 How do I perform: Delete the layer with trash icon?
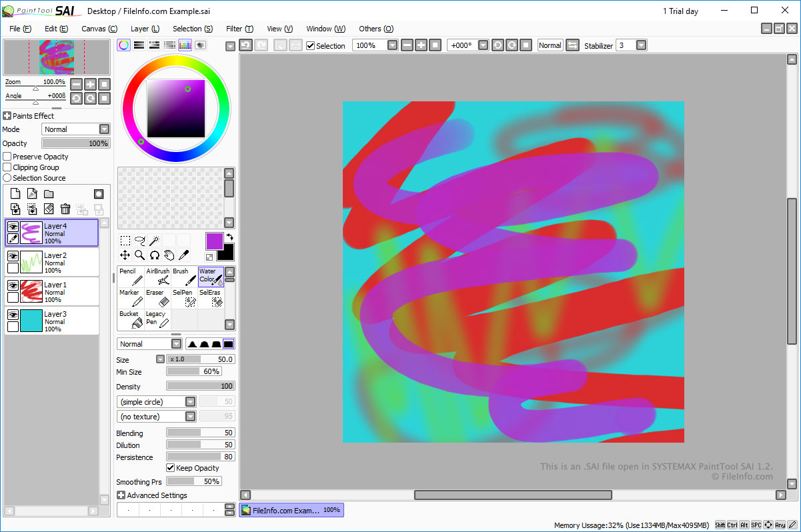pos(65,209)
